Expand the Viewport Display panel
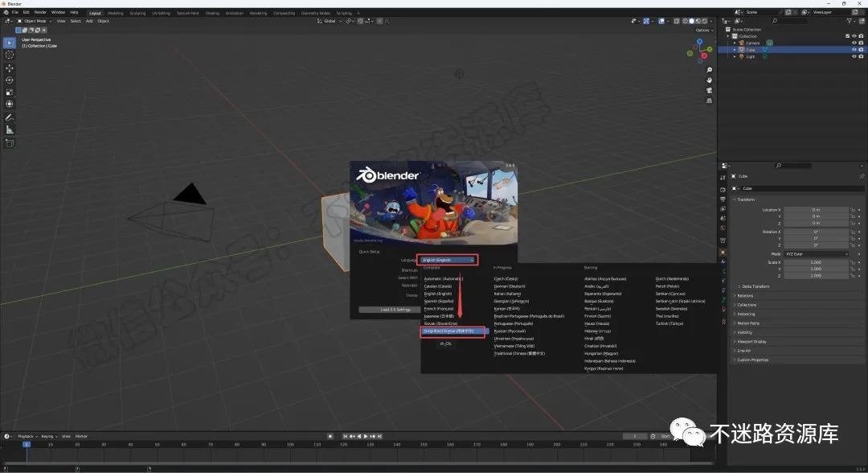 point(751,342)
